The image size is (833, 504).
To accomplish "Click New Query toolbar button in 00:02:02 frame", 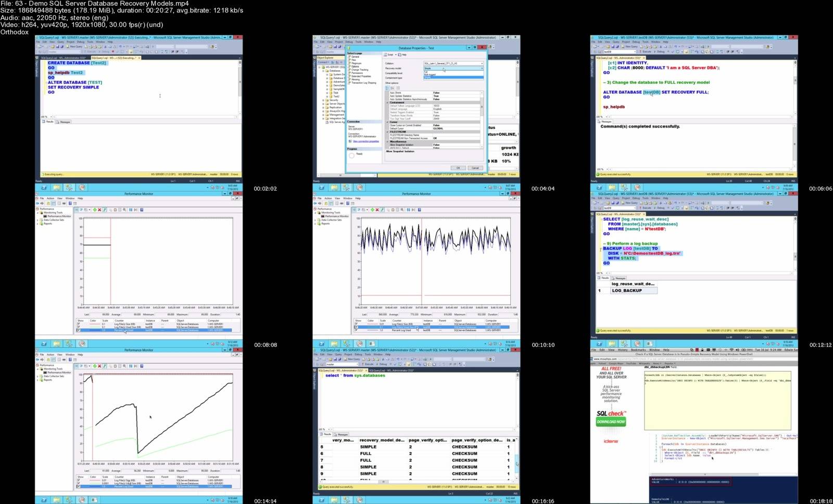I will coord(74,46).
